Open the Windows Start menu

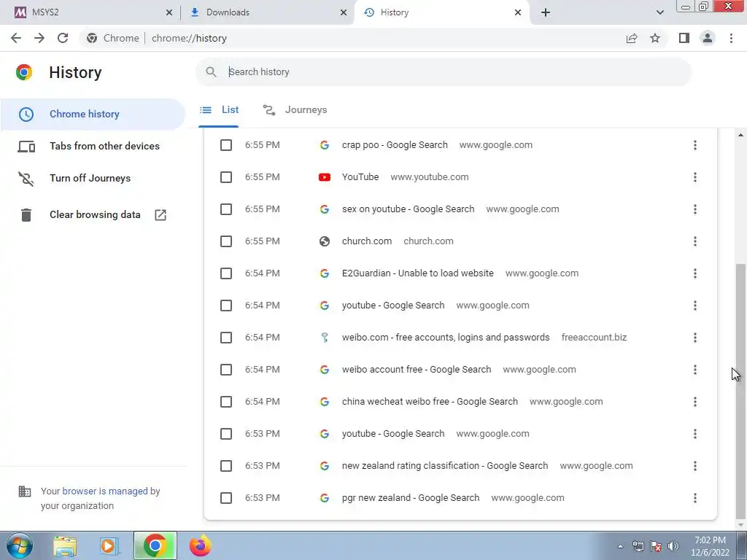(20, 545)
